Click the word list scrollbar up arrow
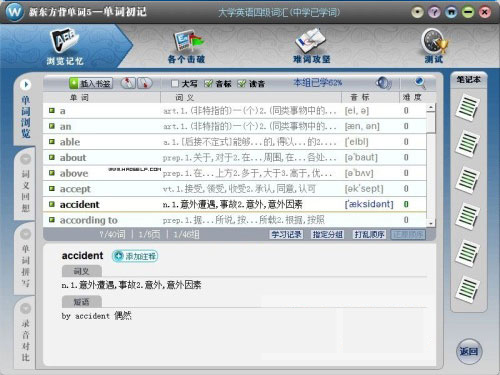Screen dimensions: 500x375 [431, 107]
